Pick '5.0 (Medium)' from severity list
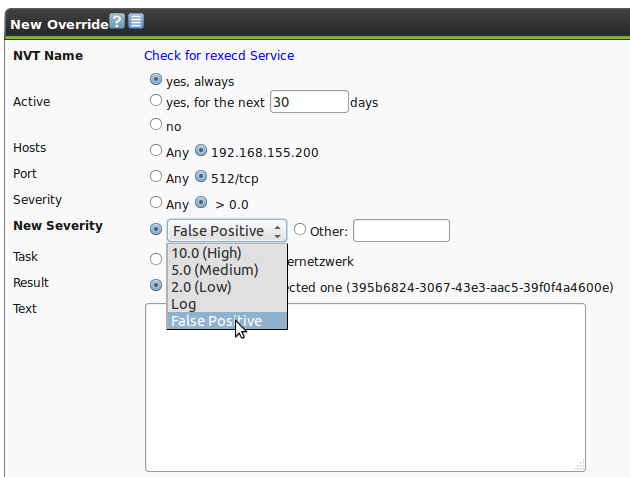 (214, 270)
